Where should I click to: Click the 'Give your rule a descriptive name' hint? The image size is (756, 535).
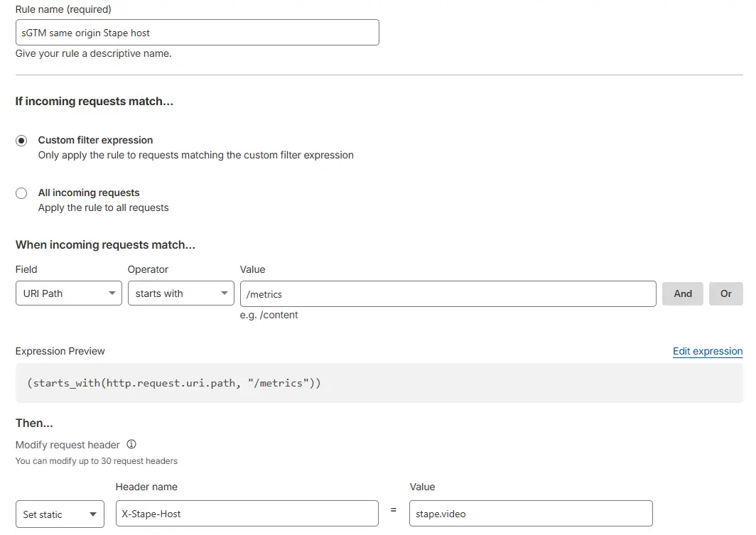(93, 53)
